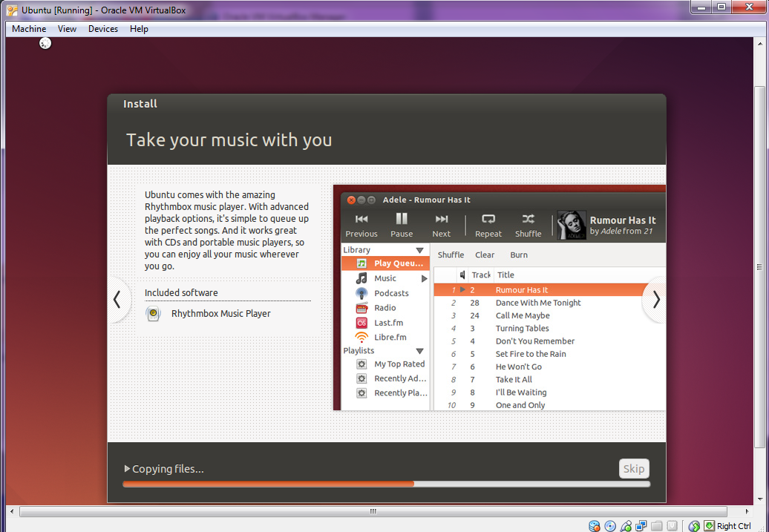Click the Shuffle queue button
The height and width of the screenshot is (532, 769).
[x=451, y=255]
